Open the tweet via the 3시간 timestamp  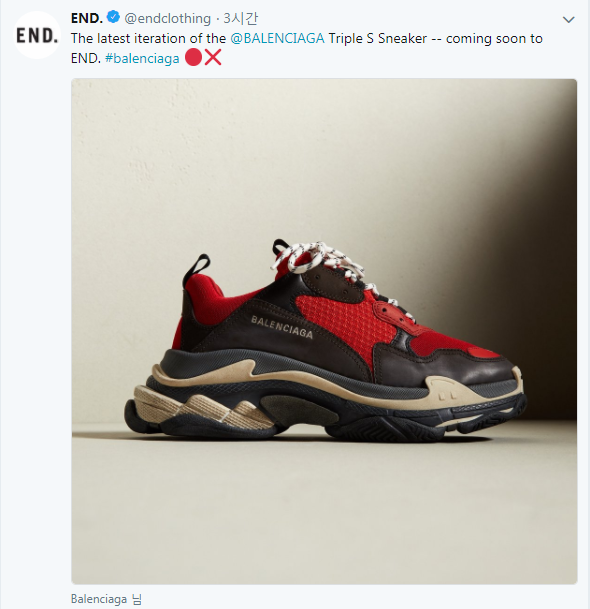240,18
